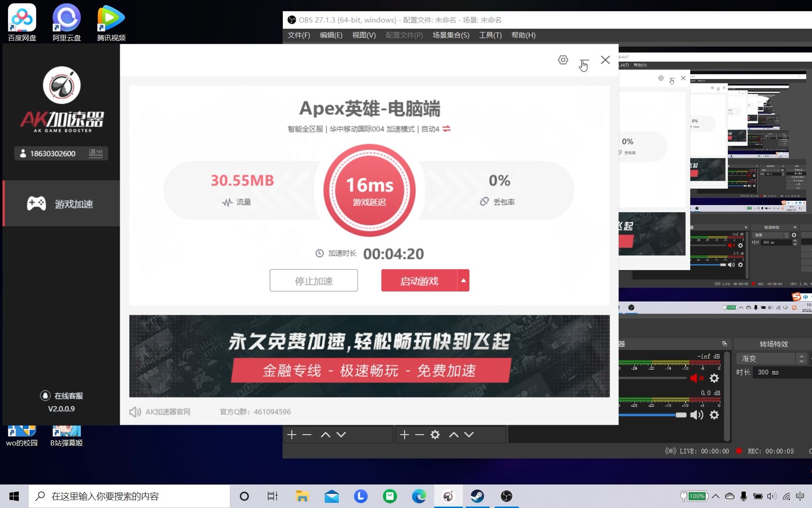Click the blue volume slider handle in the OBS mixer
The image size is (812, 508).
click(681, 415)
